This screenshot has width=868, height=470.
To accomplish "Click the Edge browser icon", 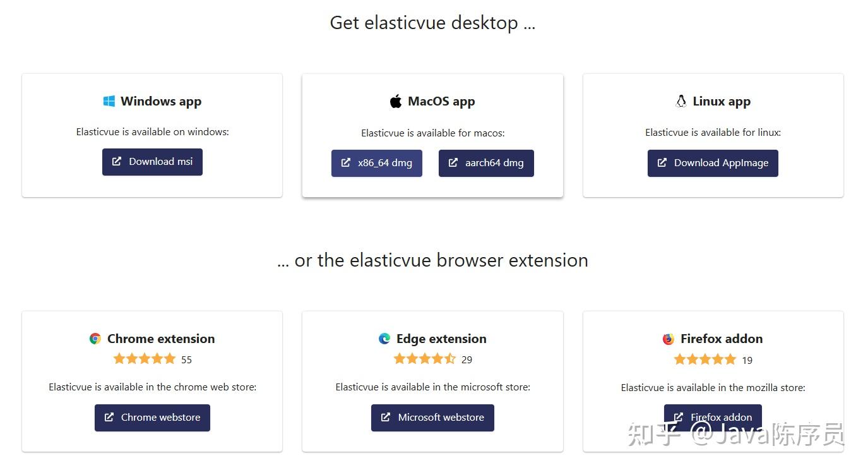I will pos(384,338).
